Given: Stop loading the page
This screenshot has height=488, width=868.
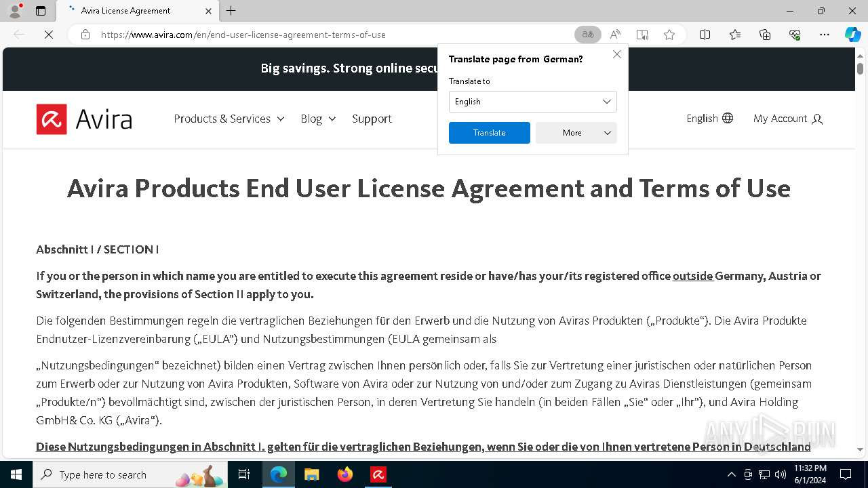Looking at the screenshot, I should click(49, 35).
